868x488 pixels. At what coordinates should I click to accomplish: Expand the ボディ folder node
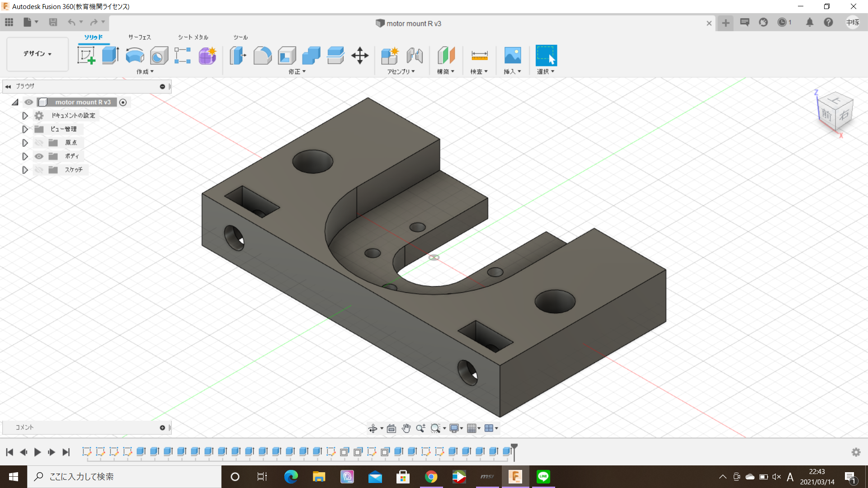coord(25,156)
